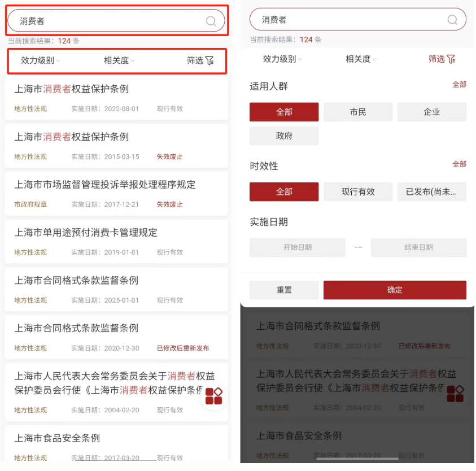
Task: Select 企业 audience filter option
Action: pos(432,112)
